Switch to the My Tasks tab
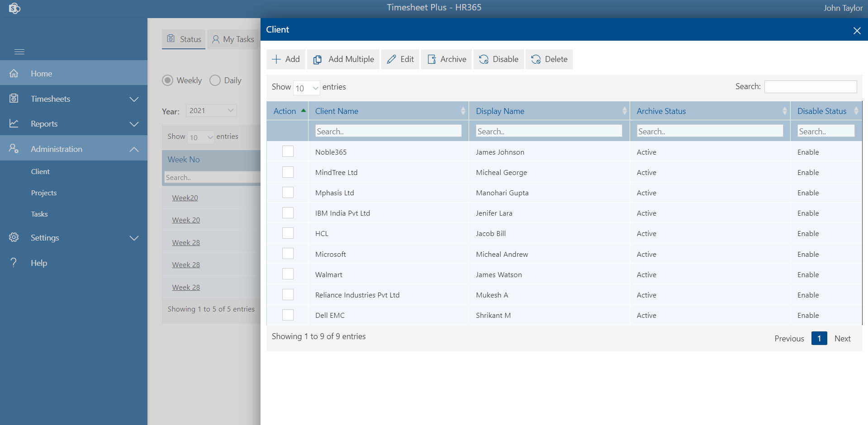Viewport: 868px width, 425px height. 233,39
